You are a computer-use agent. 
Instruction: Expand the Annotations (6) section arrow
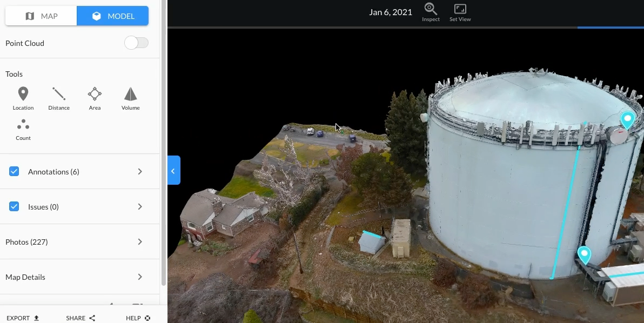pos(140,172)
